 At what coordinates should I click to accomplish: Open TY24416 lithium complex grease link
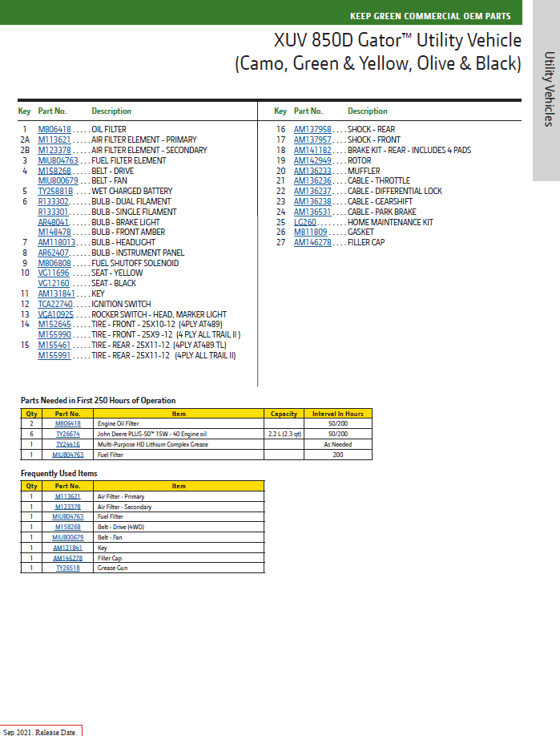pos(68,444)
